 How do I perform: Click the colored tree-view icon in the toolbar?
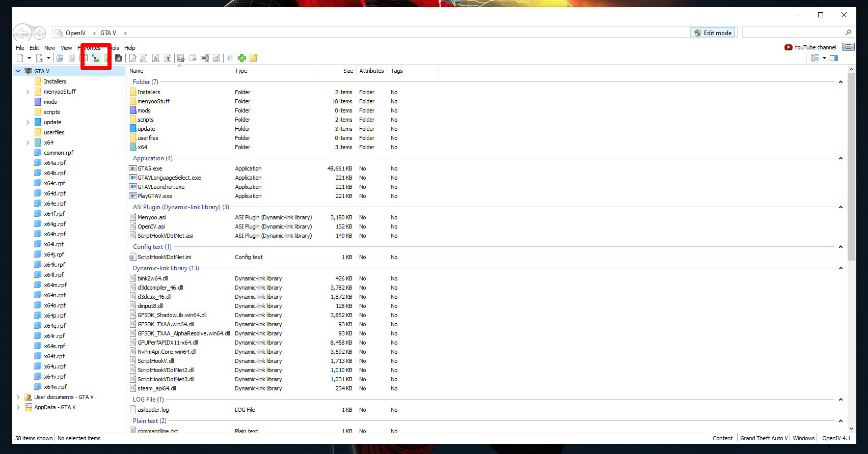(95, 58)
